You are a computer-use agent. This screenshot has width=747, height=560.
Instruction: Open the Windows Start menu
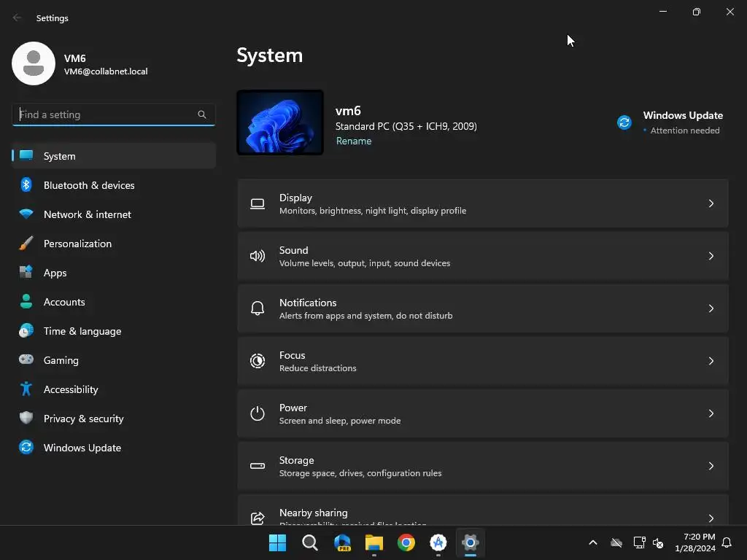277,542
